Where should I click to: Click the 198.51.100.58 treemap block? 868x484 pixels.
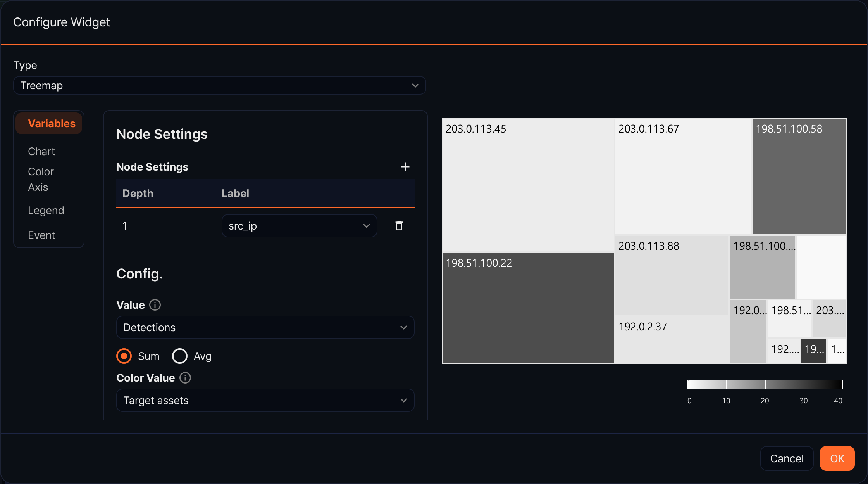pos(799,176)
